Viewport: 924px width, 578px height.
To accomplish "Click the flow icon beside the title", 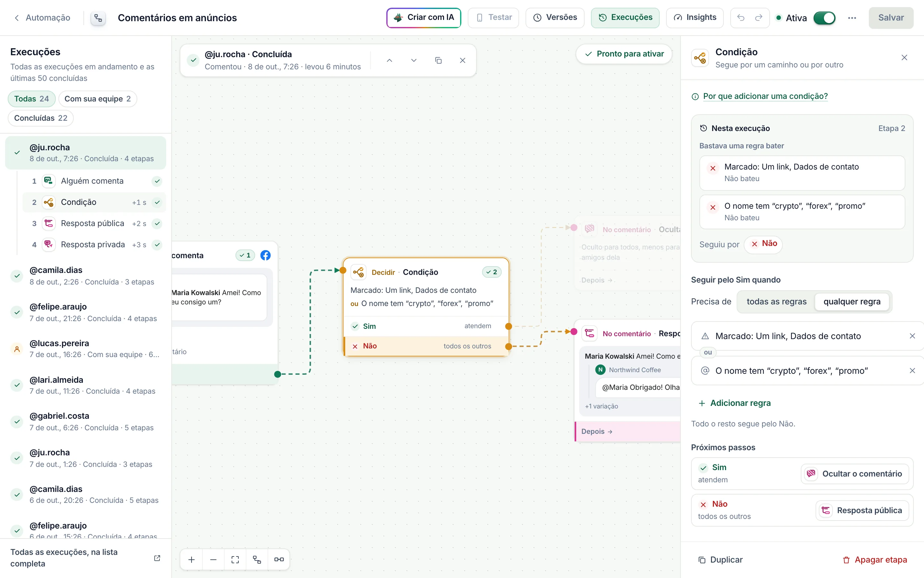I will (x=98, y=18).
